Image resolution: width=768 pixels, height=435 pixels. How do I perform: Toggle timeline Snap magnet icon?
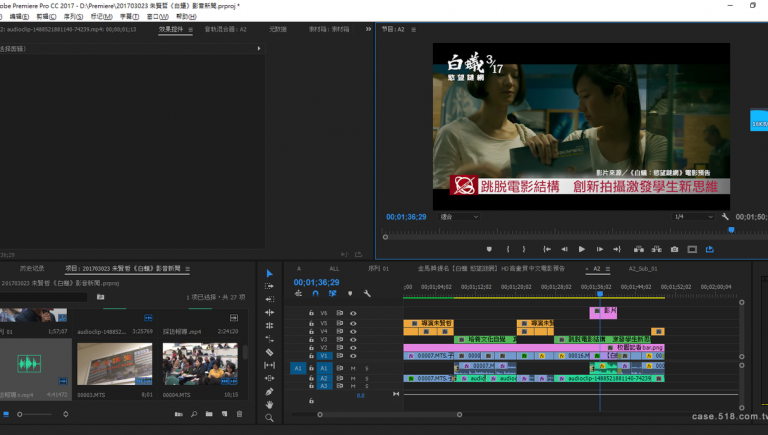pyautogui.click(x=315, y=293)
